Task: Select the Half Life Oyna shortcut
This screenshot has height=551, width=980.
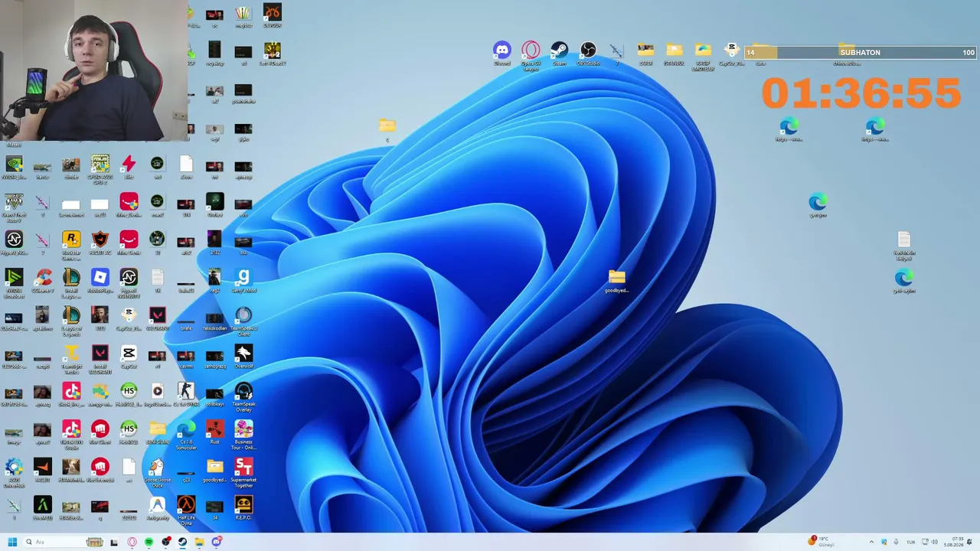Action: tap(186, 510)
